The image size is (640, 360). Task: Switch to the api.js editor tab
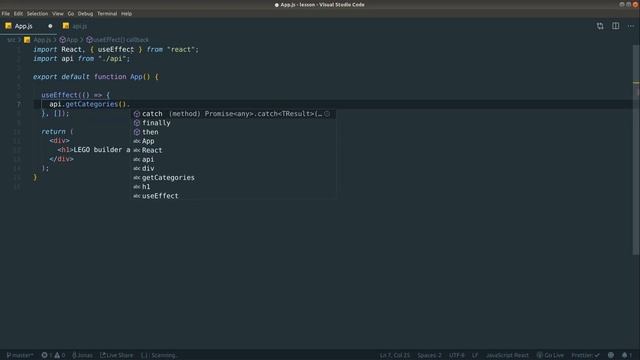point(79,26)
